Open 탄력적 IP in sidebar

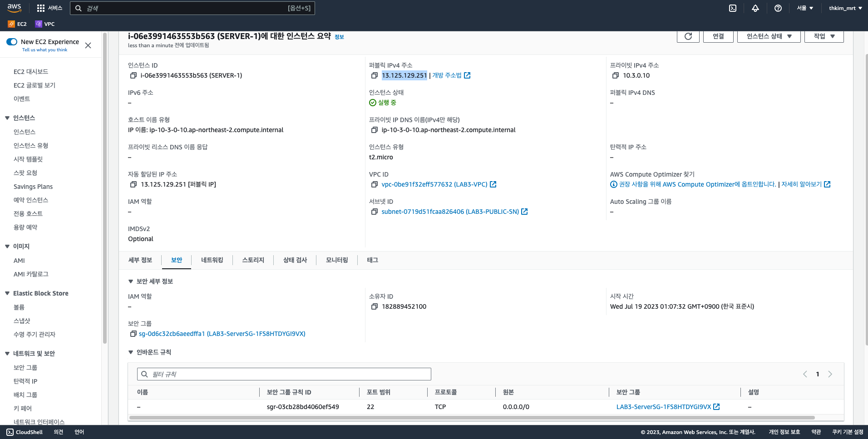[25, 381]
